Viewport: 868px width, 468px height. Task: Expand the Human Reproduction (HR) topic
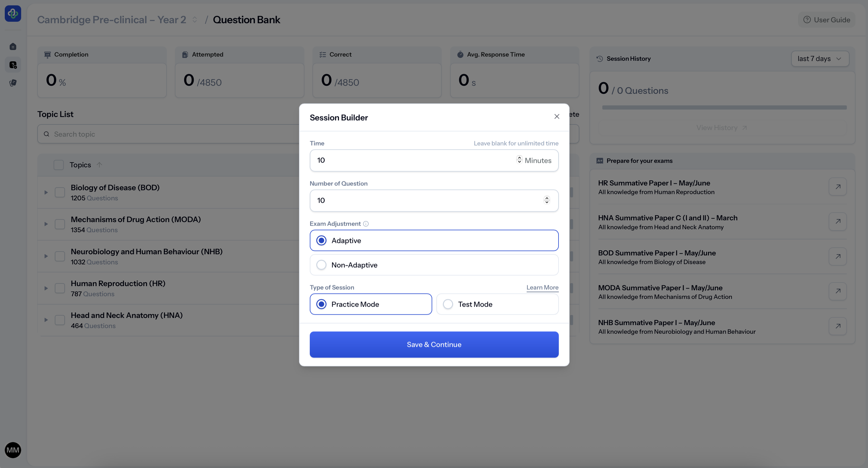(46, 288)
